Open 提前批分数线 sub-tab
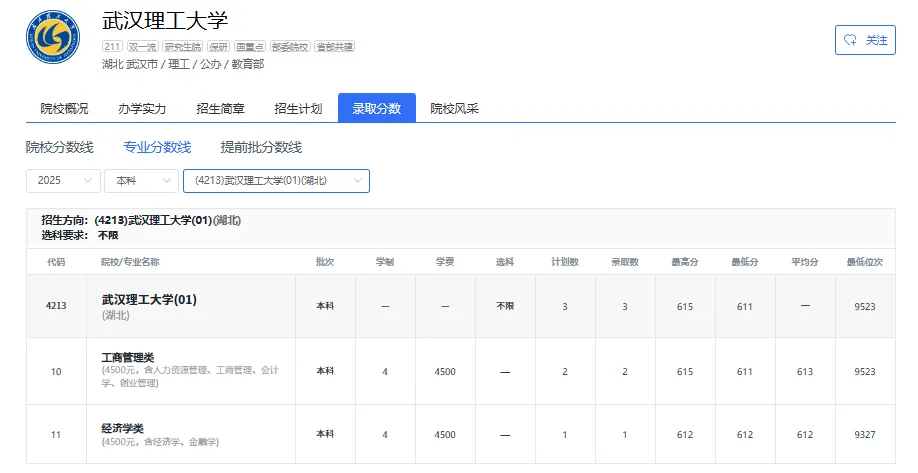918x473 pixels. coord(261,147)
